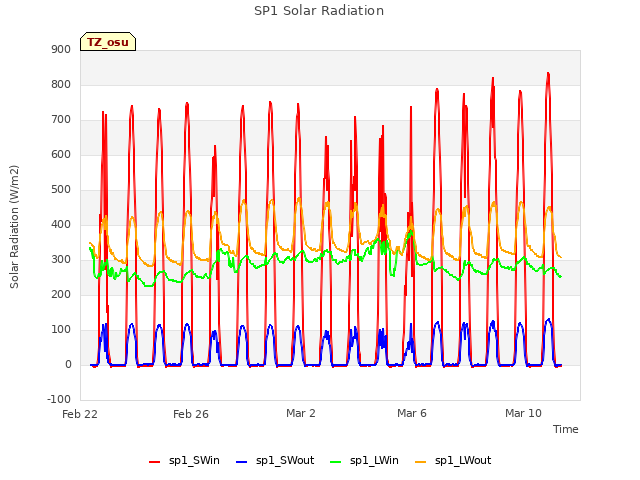Click the 200 y-axis tick label
Image resolution: width=640 pixels, height=480 pixels.
pyautogui.click(x=61, y=294)
